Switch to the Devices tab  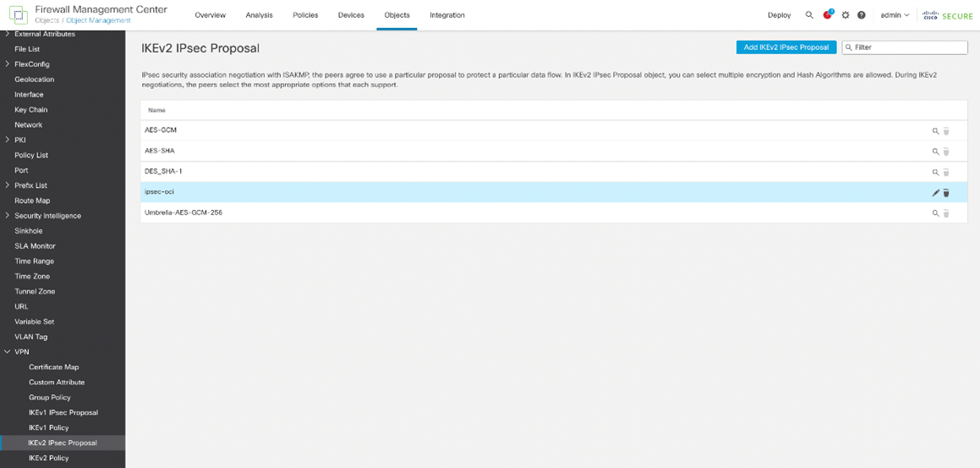(351, 15)
